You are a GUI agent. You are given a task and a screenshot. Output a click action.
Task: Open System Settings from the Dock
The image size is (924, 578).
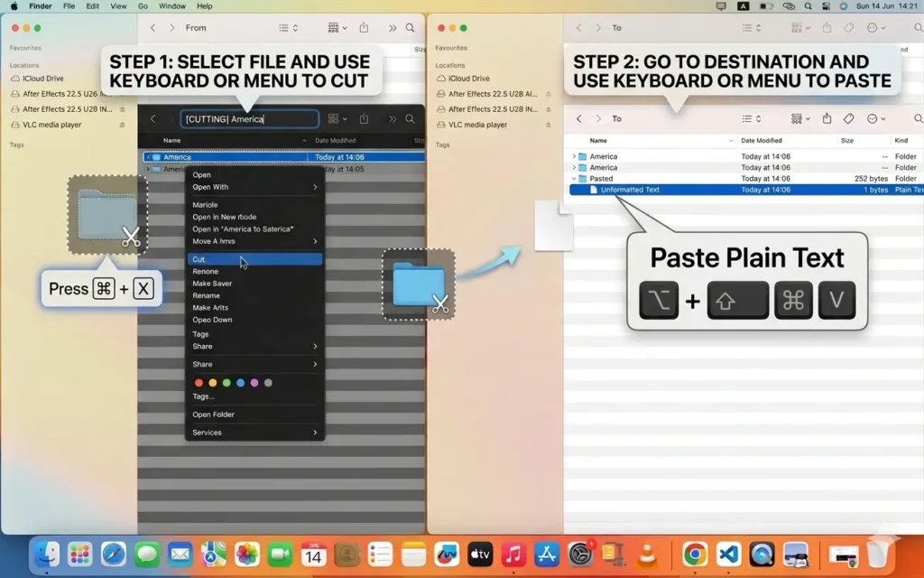point(580,555)
